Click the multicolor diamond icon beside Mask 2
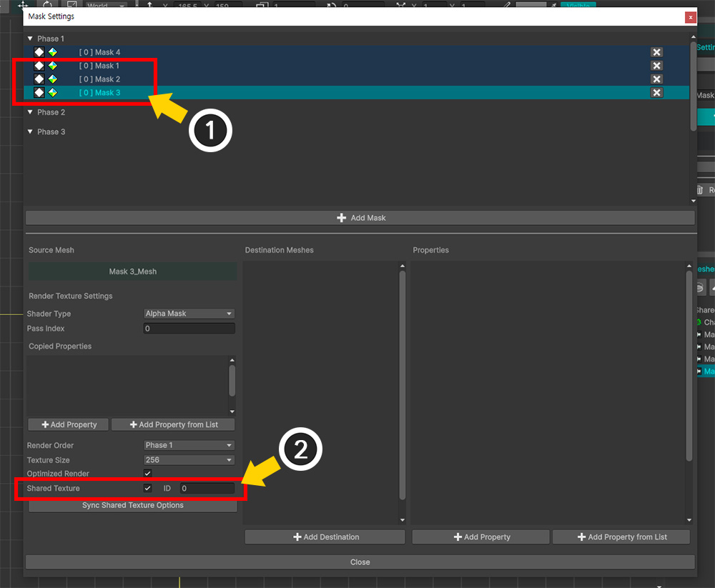Viewport: 715px width, 588px height. tap(53, 79)
